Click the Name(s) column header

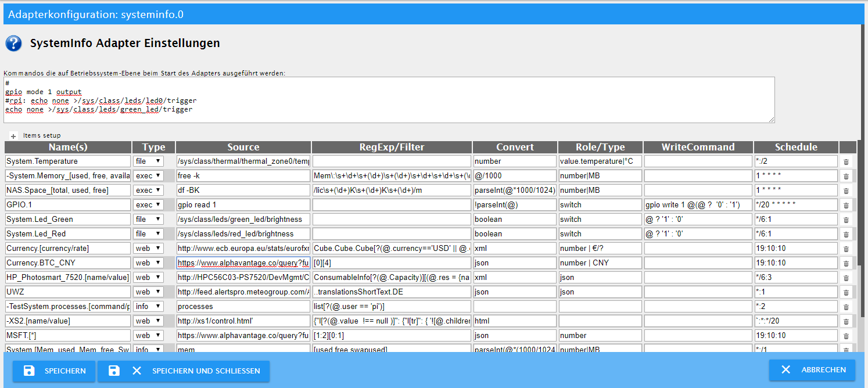[x=68, y=147]
